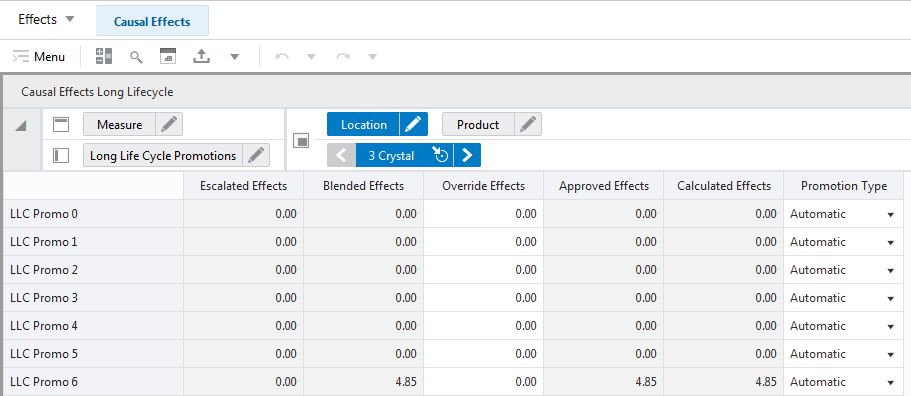
Task: Open Promotion Type dropdown for LLC Promo 5
Action: [x=891, y=354]
